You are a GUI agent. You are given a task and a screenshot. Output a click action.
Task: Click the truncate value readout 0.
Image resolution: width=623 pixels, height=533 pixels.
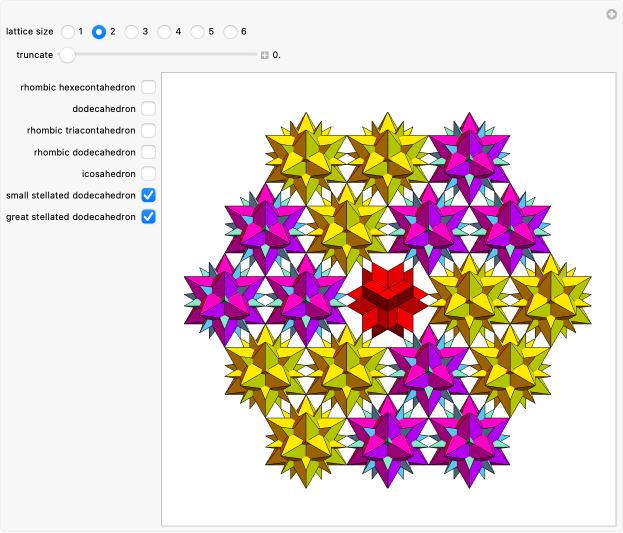pyautogui.click(x=276, y=55)
